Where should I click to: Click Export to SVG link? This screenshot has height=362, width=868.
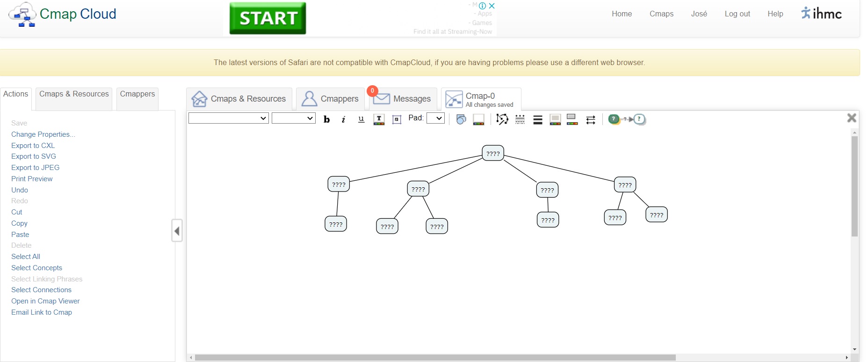[34, 156]
